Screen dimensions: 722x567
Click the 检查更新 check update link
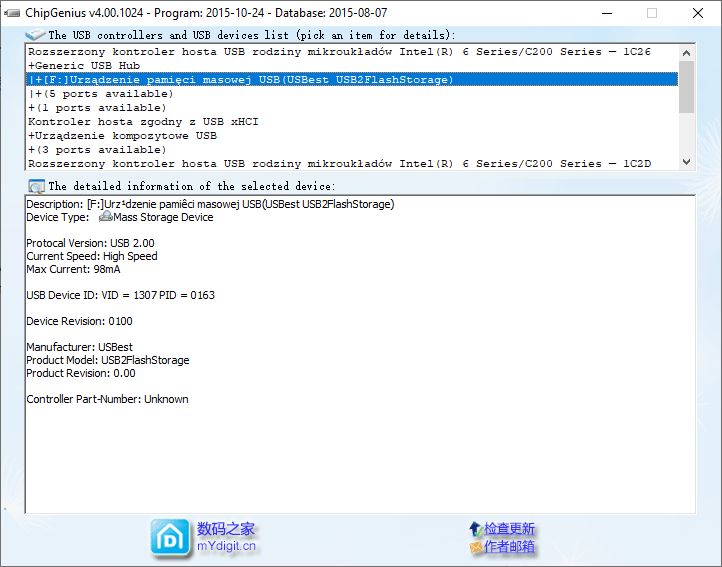pos(509,529)
